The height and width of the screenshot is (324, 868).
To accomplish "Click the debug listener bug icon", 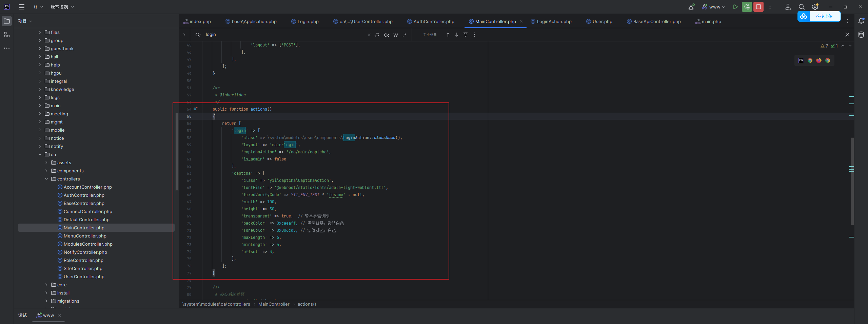I will click(x=691, y=7).
